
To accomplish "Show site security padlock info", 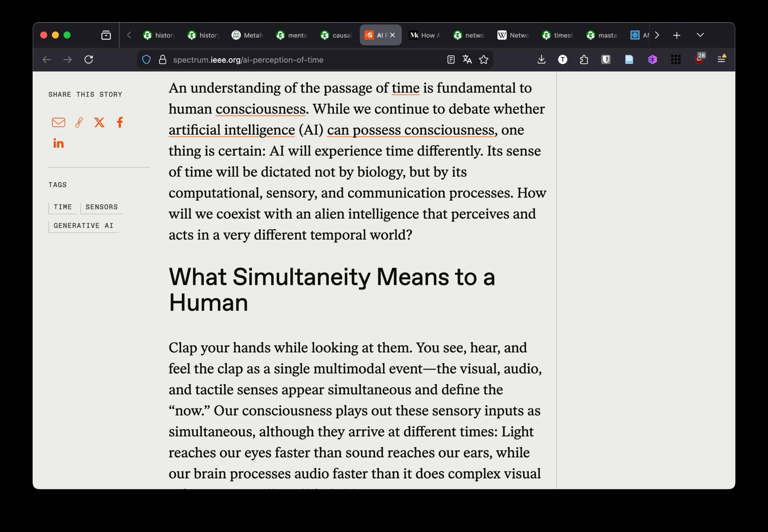I will [162, 60].
